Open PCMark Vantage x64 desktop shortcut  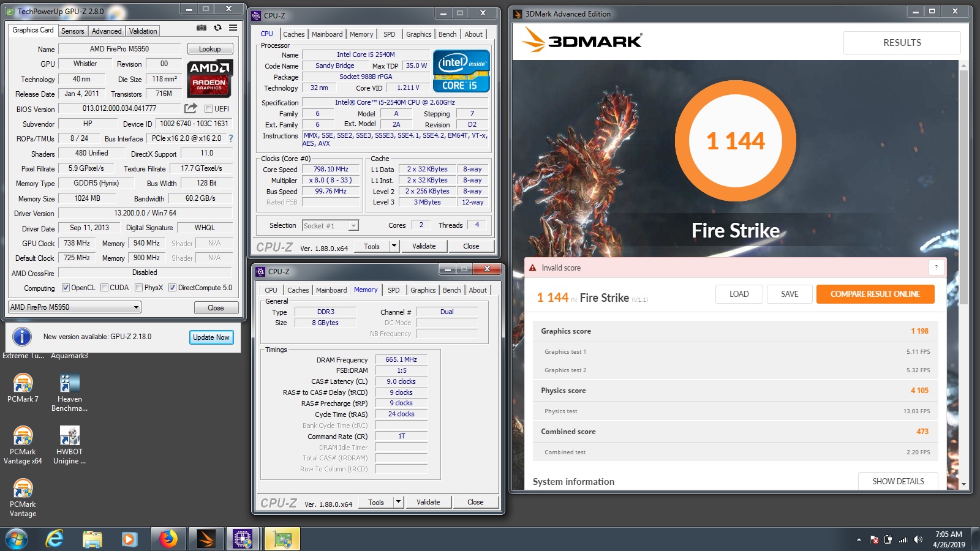click(x=23, y=445)
